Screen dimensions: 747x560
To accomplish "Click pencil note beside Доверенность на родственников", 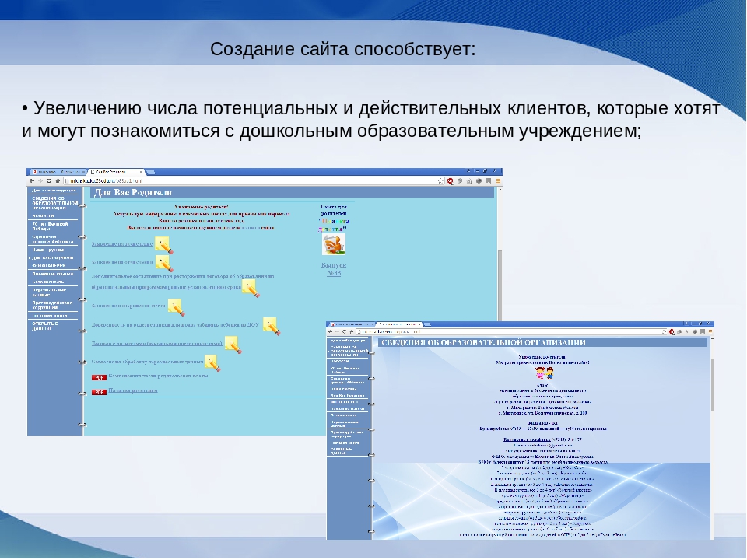I will [271, 326].
